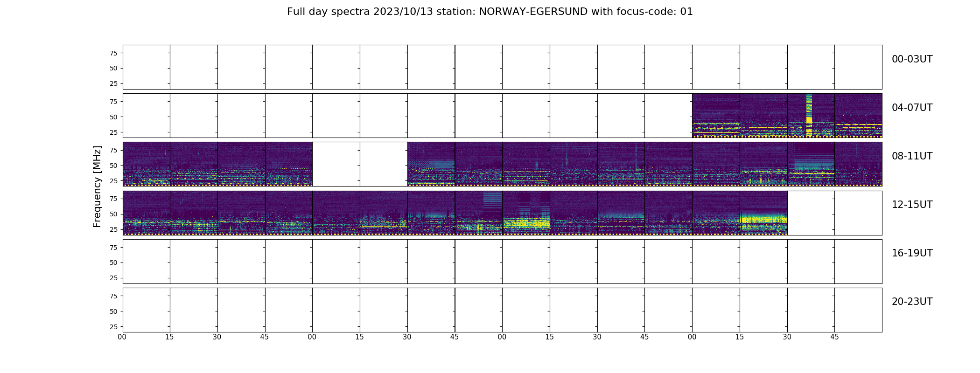Click the first empty panel in 00-03UT row

(x=147, y=67)
